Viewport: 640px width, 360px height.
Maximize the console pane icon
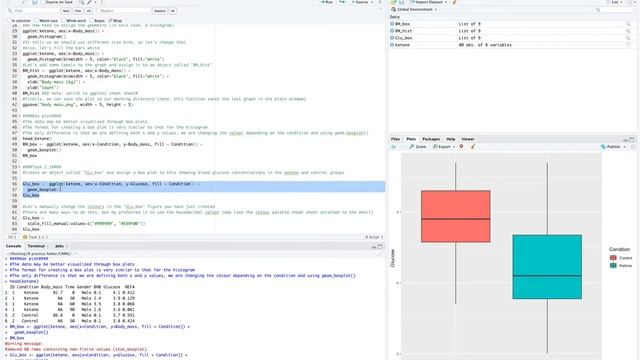[x=380, y=247]
